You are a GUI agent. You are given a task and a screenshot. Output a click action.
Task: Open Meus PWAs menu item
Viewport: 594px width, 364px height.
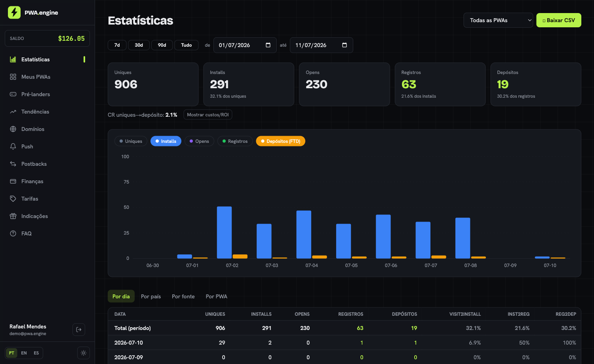pos(47,77)
